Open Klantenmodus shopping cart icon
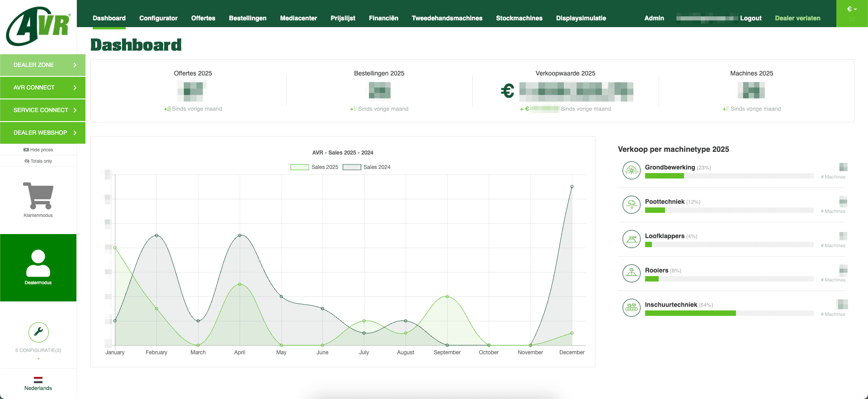The height and width of the screenshot is (399, 868). tap(38, 196)
